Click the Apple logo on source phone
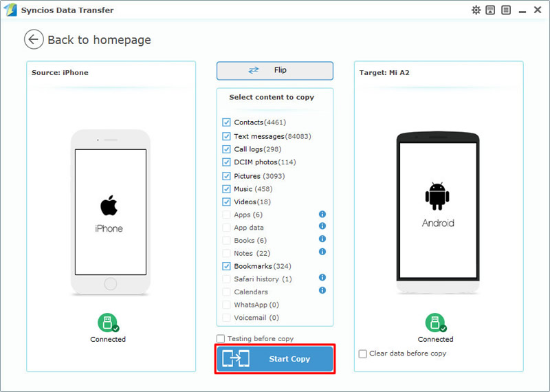The width and height of the screenshot is (550, 392). [109, 206]
